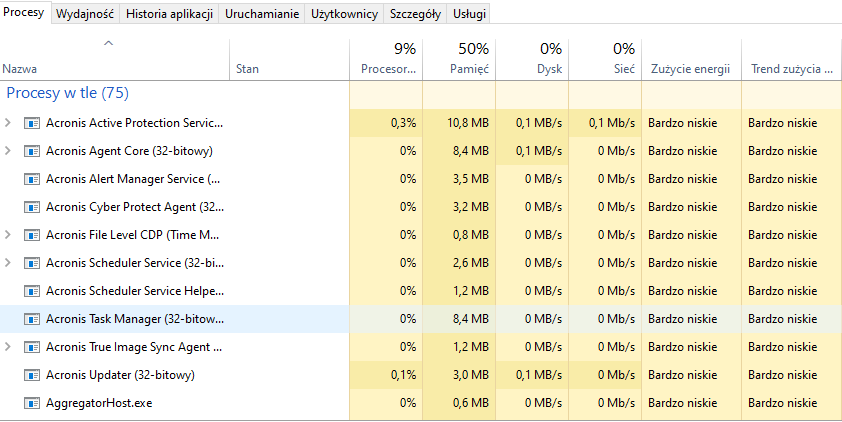842x422 pixels.
Task: Click the Acronis Scheduler Service Helper icon
Action: pyautogui.click(x=32, y=291)
